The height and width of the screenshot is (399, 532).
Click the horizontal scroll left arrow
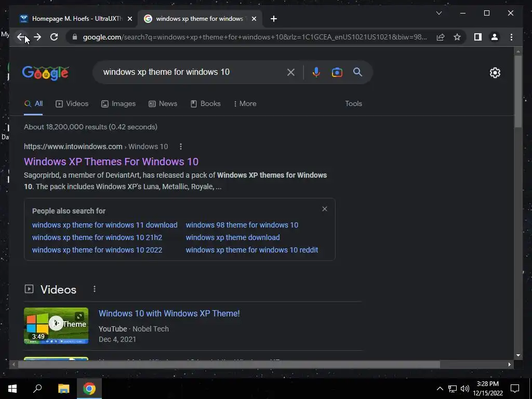pyautogui.click(x=14, y=364)
